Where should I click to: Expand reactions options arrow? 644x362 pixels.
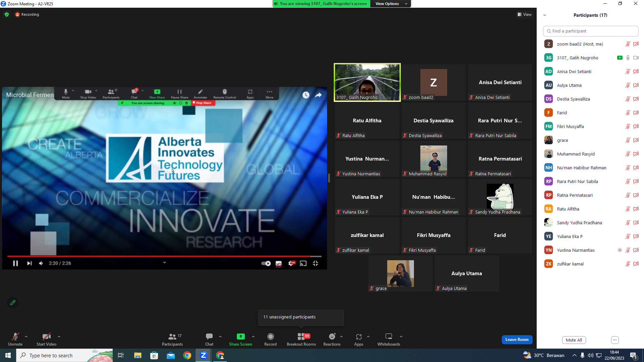click(x=341, y=337)
